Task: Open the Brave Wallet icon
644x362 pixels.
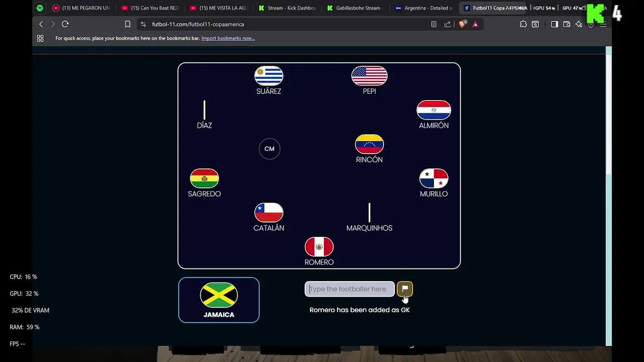Action: coord(567,24)
